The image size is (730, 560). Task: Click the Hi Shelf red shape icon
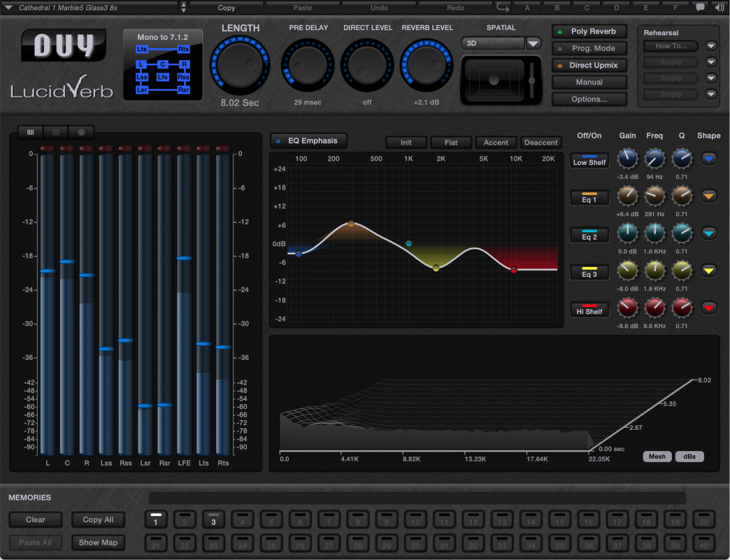tap(709, 308)
